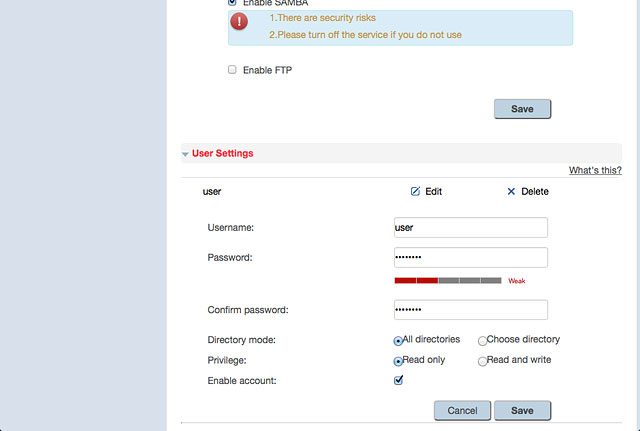Enable the FTP checkbox
Image resolution: width=640 pixels, height=431 pixels.
(x=232, y=69)
